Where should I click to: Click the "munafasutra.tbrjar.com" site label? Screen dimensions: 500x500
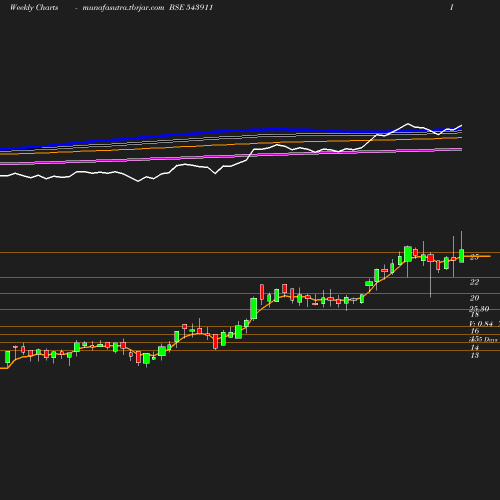123,8
